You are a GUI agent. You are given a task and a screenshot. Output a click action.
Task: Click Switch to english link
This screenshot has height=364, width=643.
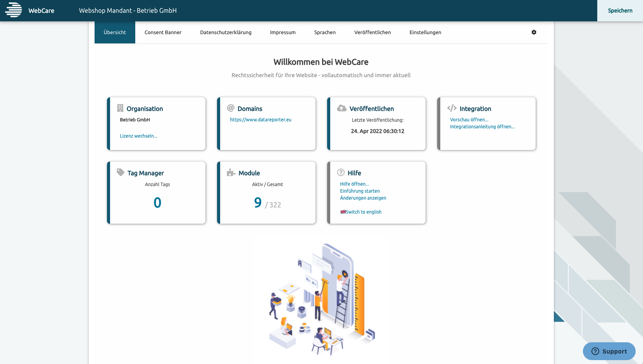[x=363, y=212]
